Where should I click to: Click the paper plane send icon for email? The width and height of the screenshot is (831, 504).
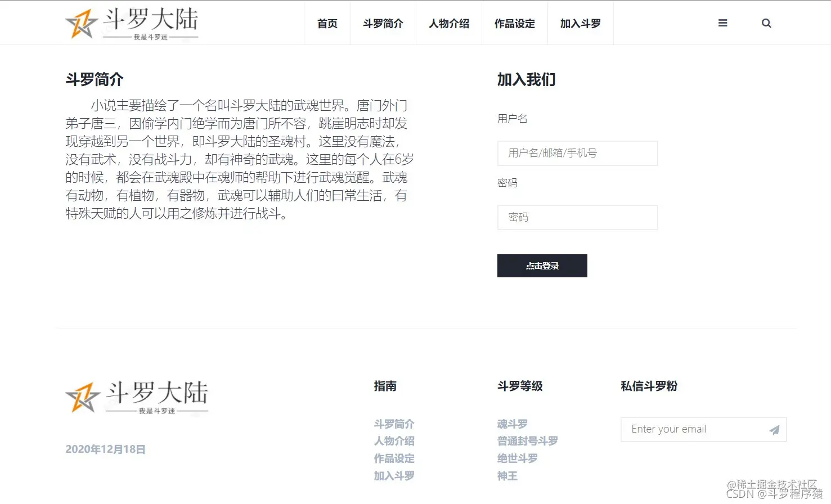coord(774,429)
